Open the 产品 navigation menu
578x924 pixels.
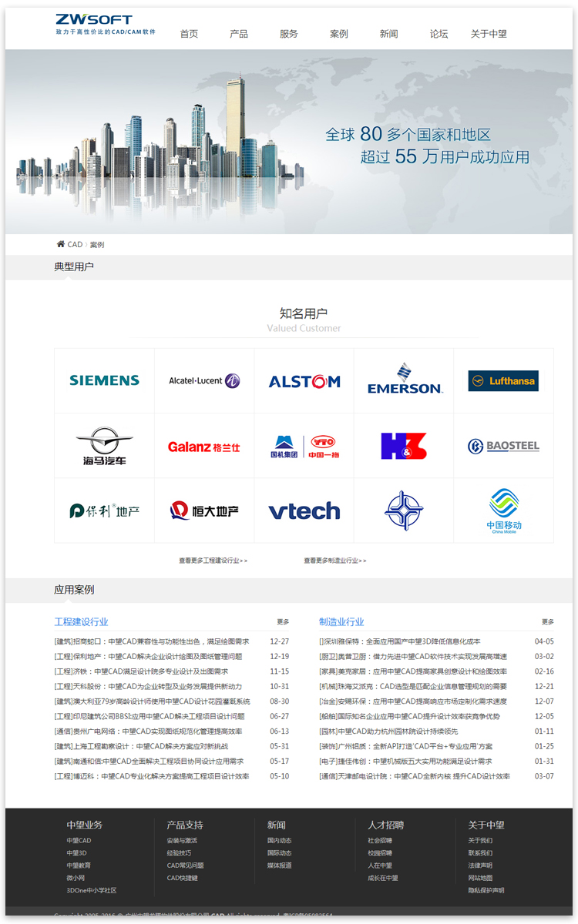coord(239,34)
